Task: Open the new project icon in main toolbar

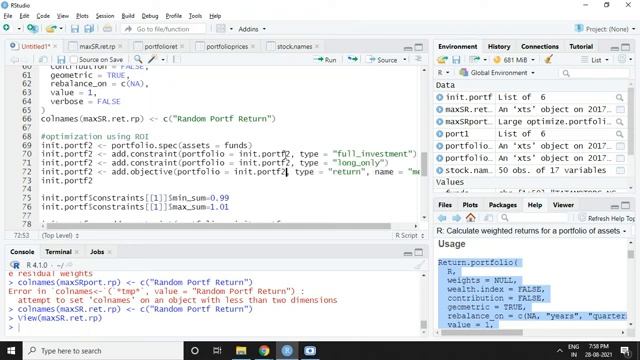Action: click(32, 28)
